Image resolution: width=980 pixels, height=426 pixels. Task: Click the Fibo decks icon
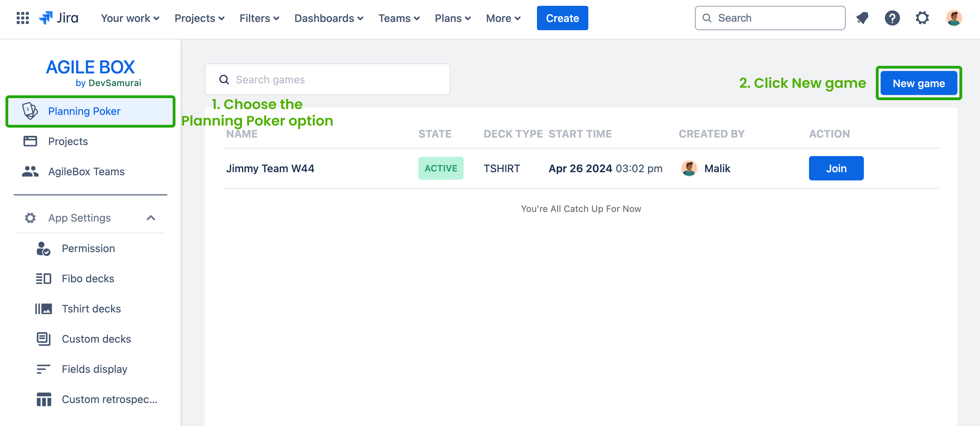coord(44,279)
